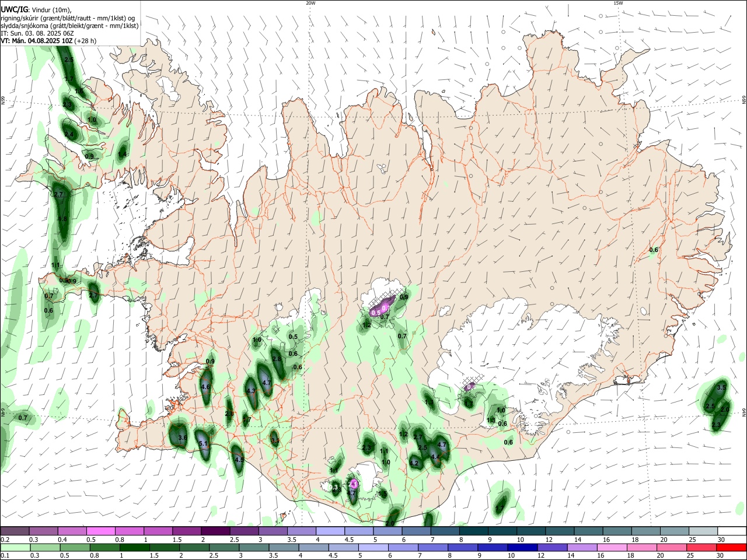
Task: Select the 'IT: Sun. 03. 08. 2025 06Z' line
Action: pos(37,33)
